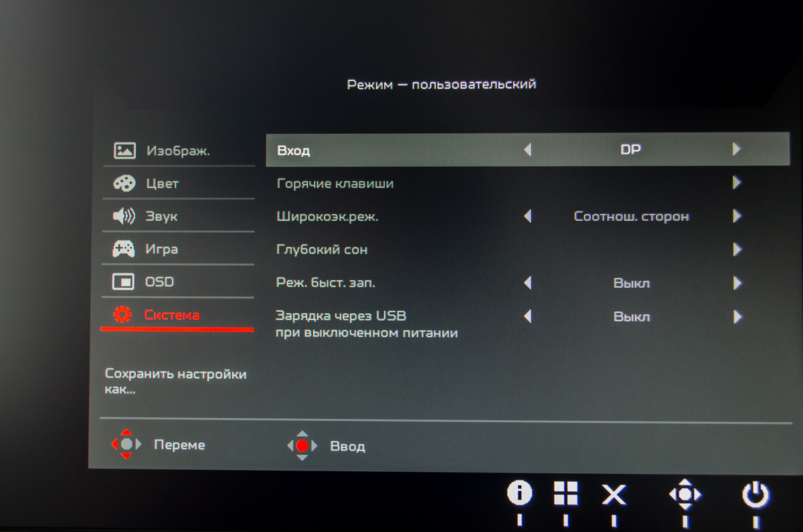Click the X exit icon
The image size is (803, 532).
tap(614, 495)
